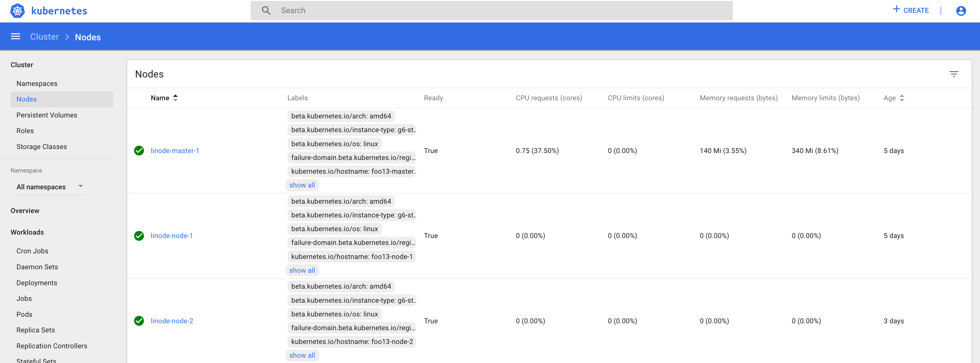The height and width of the screenshot is (363, 980).
Task: Show all labels for linode-node-2
Action: coord(302,356)
